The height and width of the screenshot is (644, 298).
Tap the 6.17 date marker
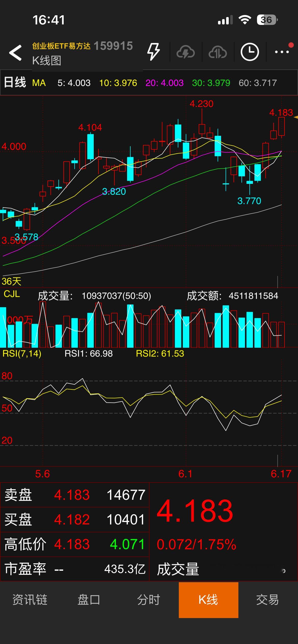[281, 474]
